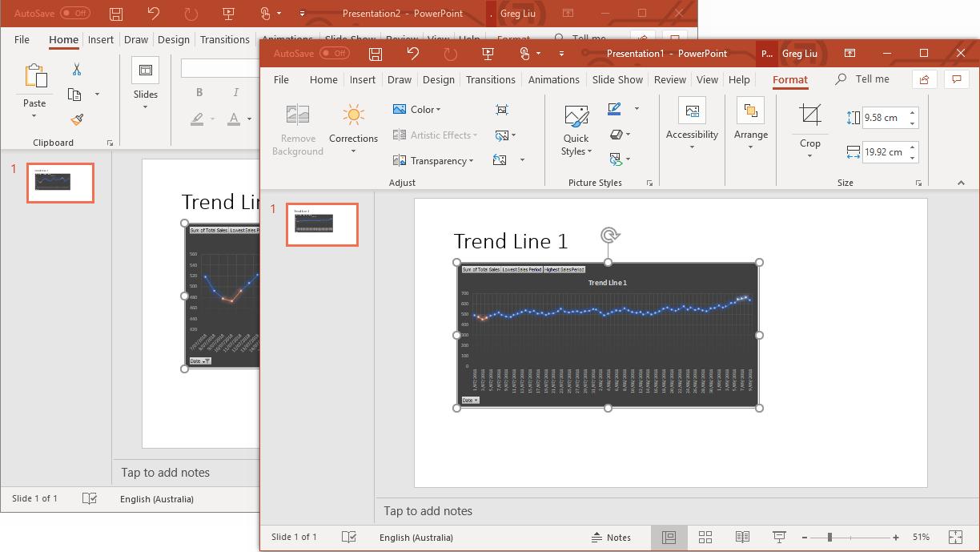This screenshot has height=552, width=980.
Task: Open the Comments pane icon in Presentation1
Action: [956, 79]
